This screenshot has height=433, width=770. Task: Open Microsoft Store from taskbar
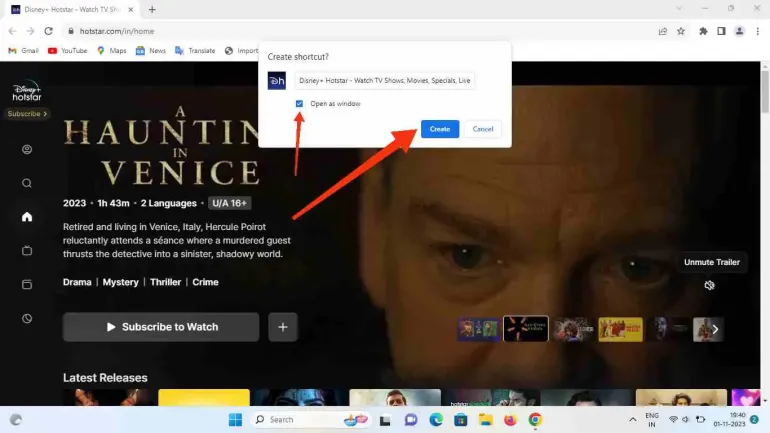(461, 420)
